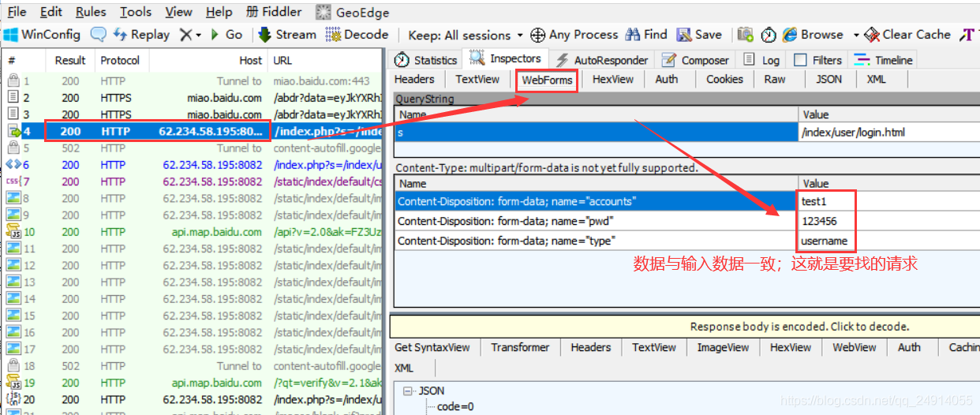Click Clear Cache toolbar button
Image resolution: width=980 pixels, height=415 pixels.
click(907, 35)
